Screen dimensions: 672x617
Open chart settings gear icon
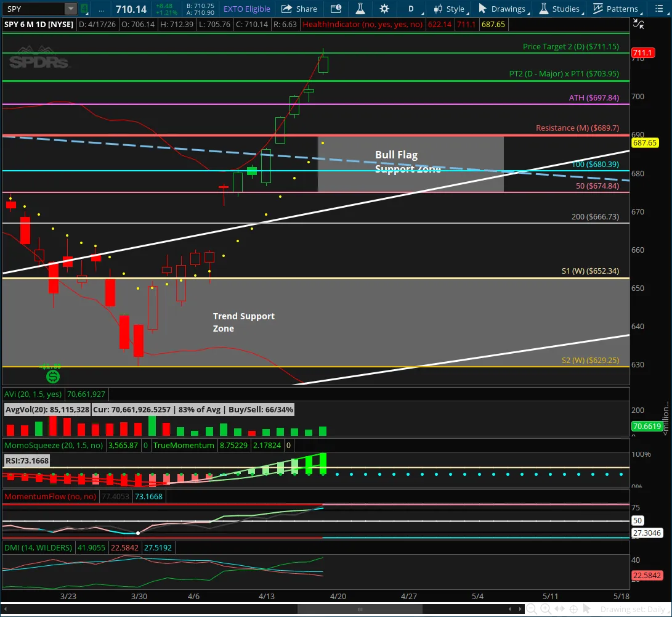384,9
